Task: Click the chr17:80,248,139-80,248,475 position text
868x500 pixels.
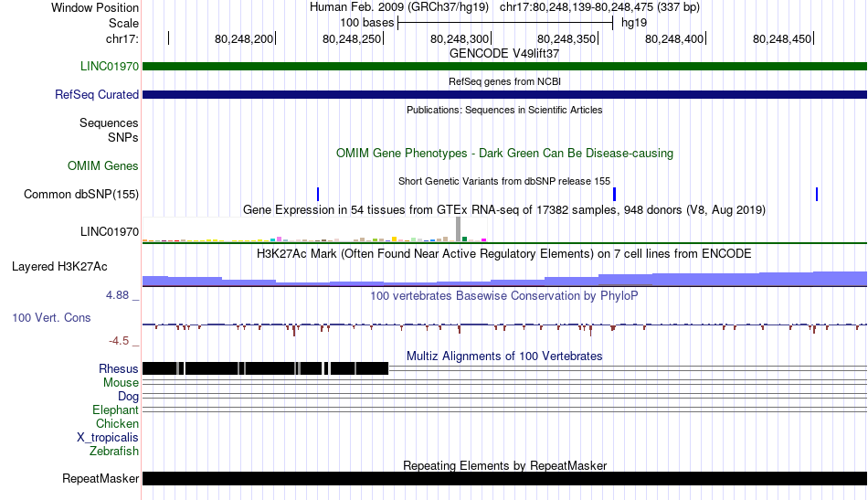Action: coord(599,7)
